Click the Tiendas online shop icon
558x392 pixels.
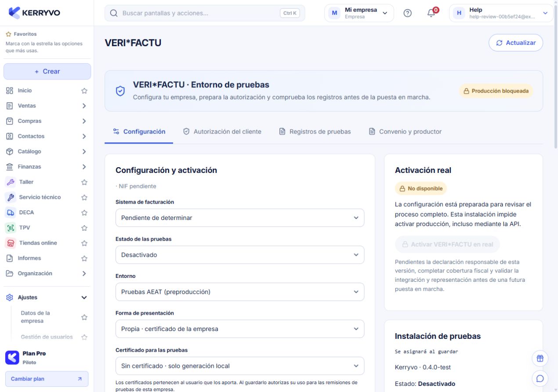click(11, 243)
